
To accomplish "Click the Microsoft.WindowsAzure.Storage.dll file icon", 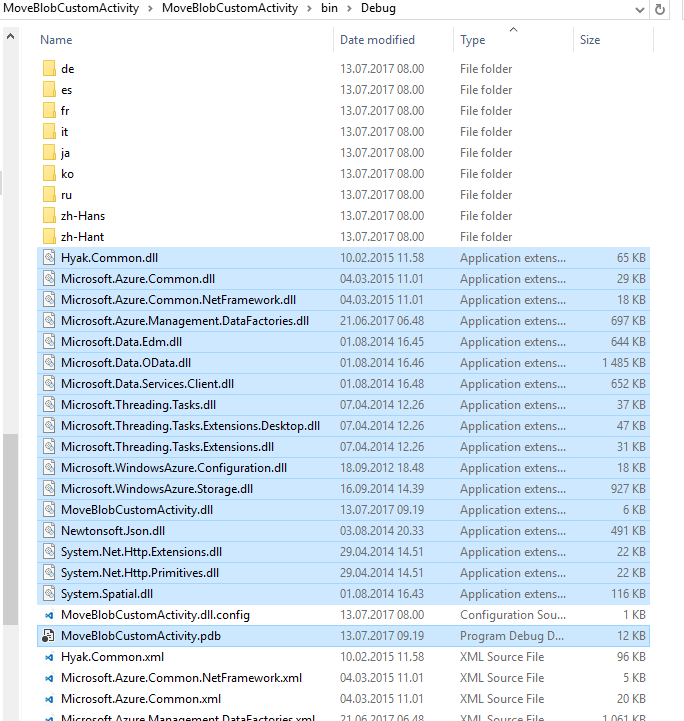I will coord(49,489).
